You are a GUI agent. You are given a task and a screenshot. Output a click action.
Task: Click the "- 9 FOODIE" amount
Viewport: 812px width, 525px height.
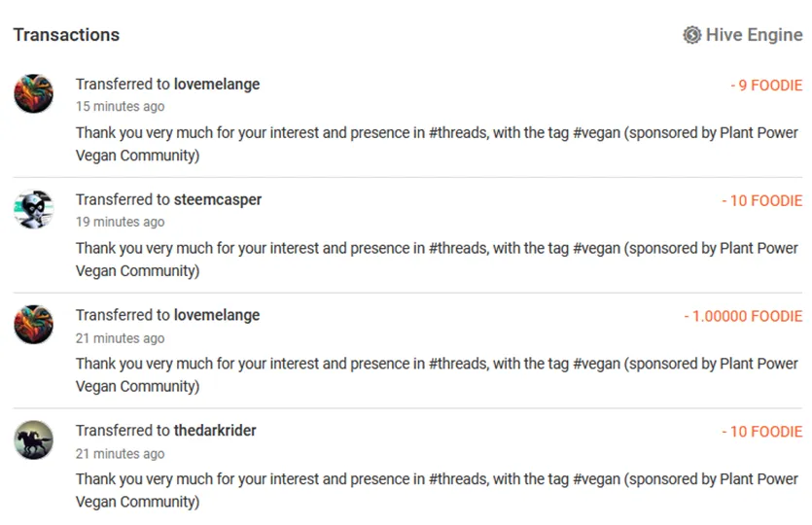(766, 86)
